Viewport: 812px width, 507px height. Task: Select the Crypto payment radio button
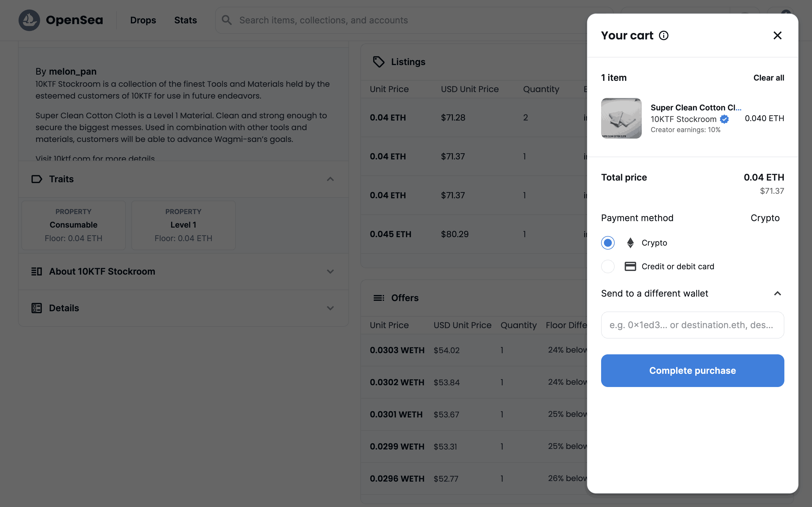pos(608,243)
